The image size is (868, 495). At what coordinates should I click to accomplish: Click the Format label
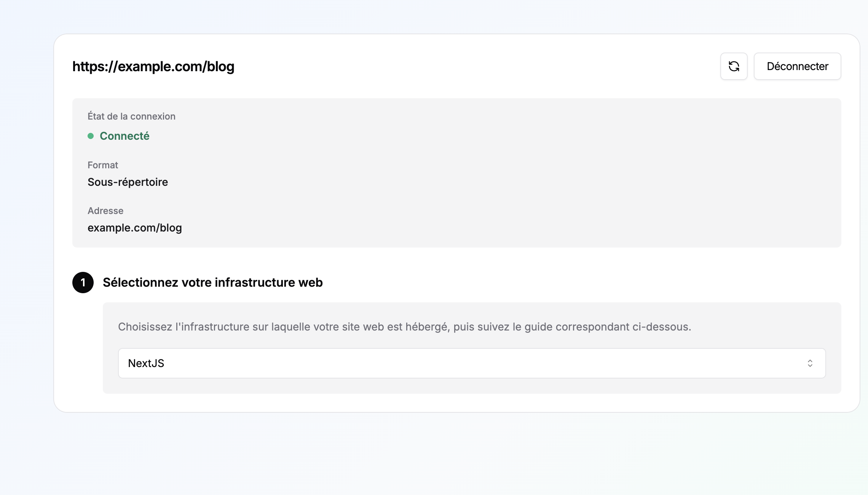[103, 165]
